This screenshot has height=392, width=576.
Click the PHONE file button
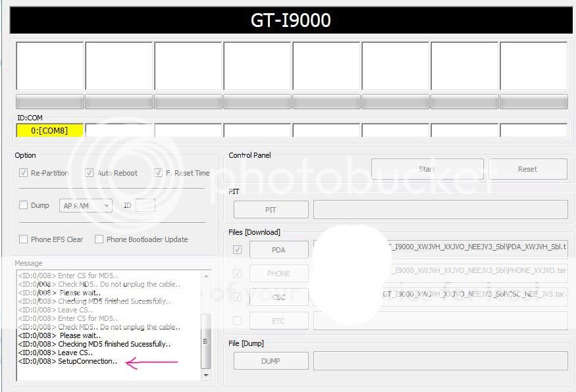point(278,274)
